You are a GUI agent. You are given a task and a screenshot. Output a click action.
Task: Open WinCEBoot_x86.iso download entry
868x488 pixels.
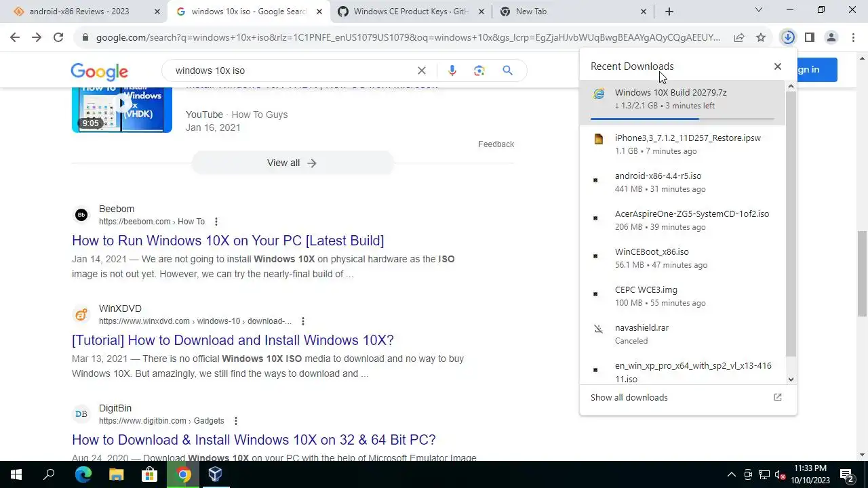click(683, 258)
